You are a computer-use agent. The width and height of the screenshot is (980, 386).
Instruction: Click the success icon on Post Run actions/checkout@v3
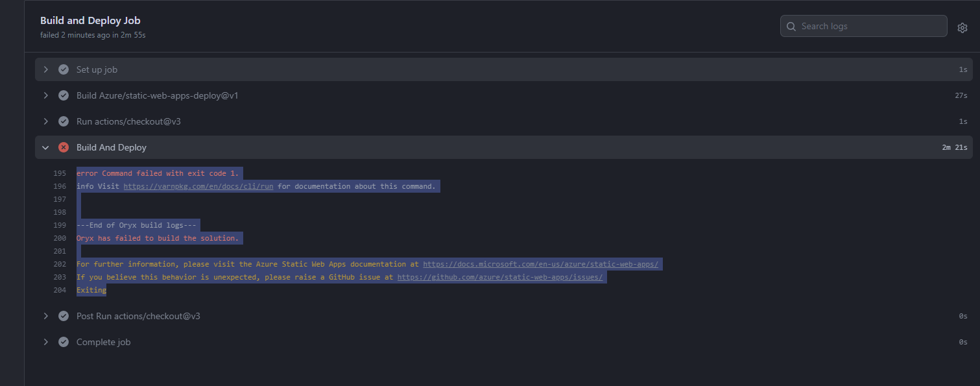[x=63, y=315]
